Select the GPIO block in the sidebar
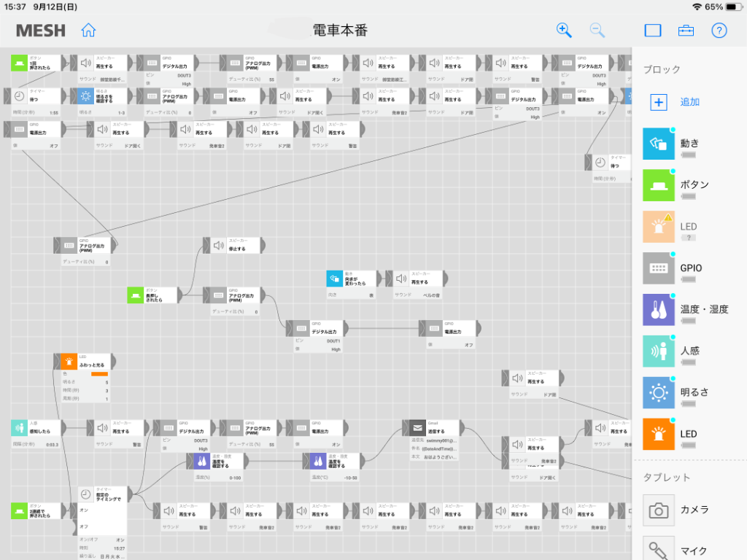Viewport: 747px width, 560px height. point(659,268)
